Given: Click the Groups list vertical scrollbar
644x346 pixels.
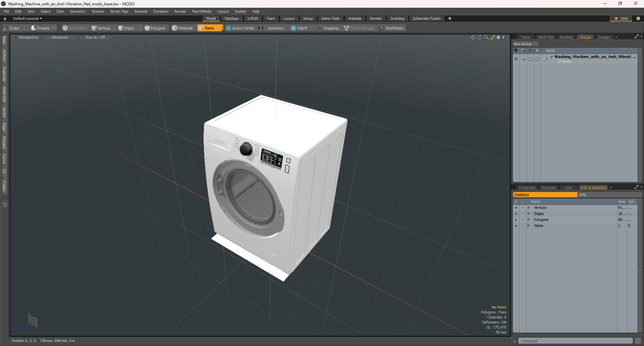Looking at the screenshot, I should click(640, 115).
